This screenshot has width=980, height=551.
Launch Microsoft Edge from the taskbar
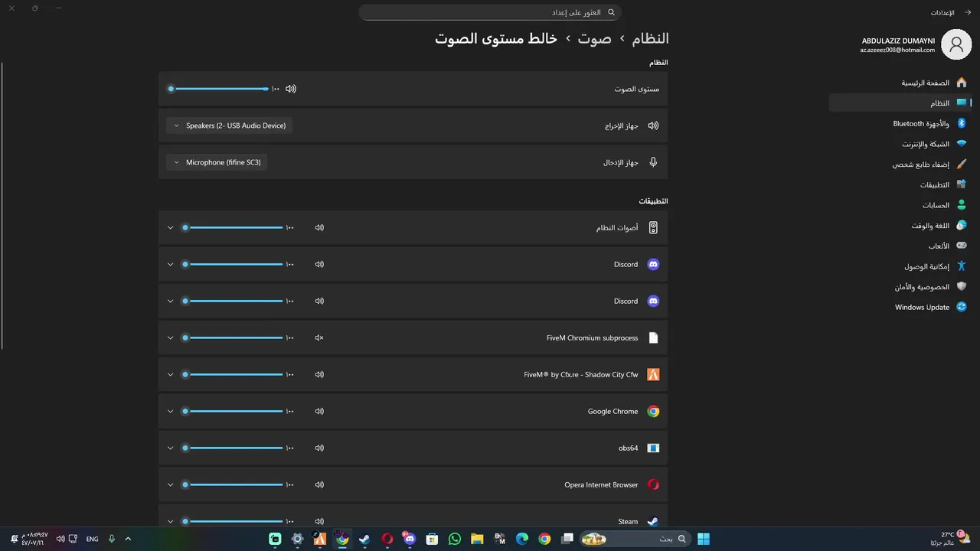click(x=522, y=539)
